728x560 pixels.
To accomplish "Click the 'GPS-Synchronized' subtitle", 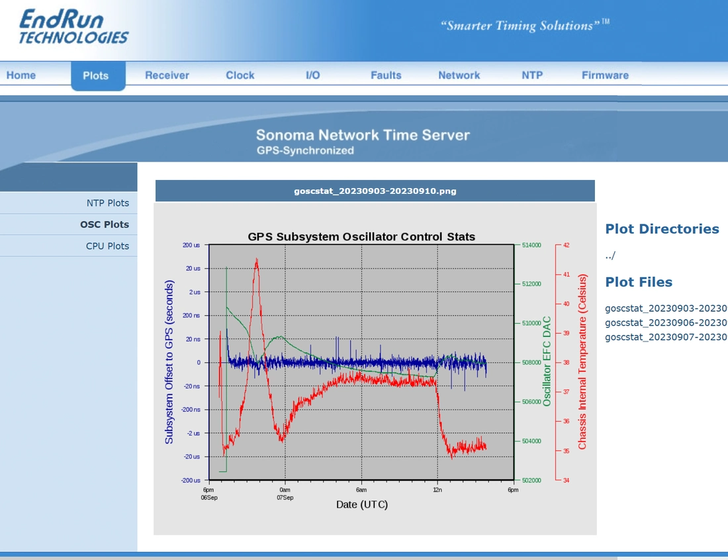I will click(305, 150).
